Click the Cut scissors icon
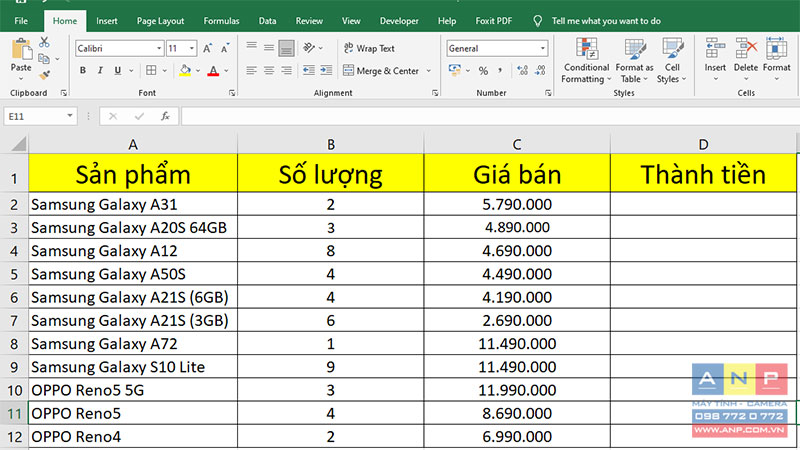The width and height of the screenshot is (800, 450). pyautogui.click(x=44, y=42)
